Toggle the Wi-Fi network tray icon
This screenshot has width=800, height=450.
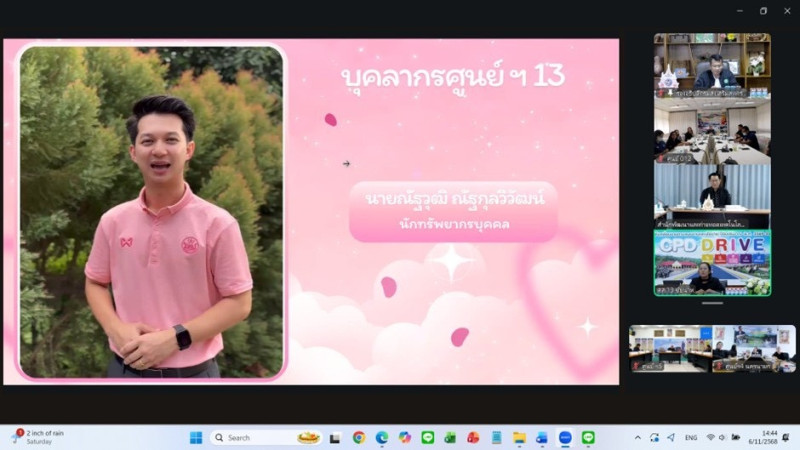(710, 438)
